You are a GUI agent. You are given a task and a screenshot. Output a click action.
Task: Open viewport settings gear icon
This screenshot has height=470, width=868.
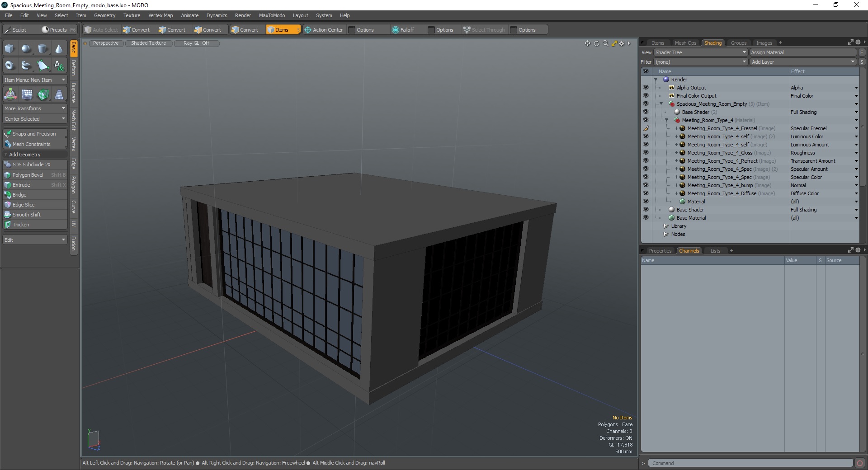(x=622, y=43)
